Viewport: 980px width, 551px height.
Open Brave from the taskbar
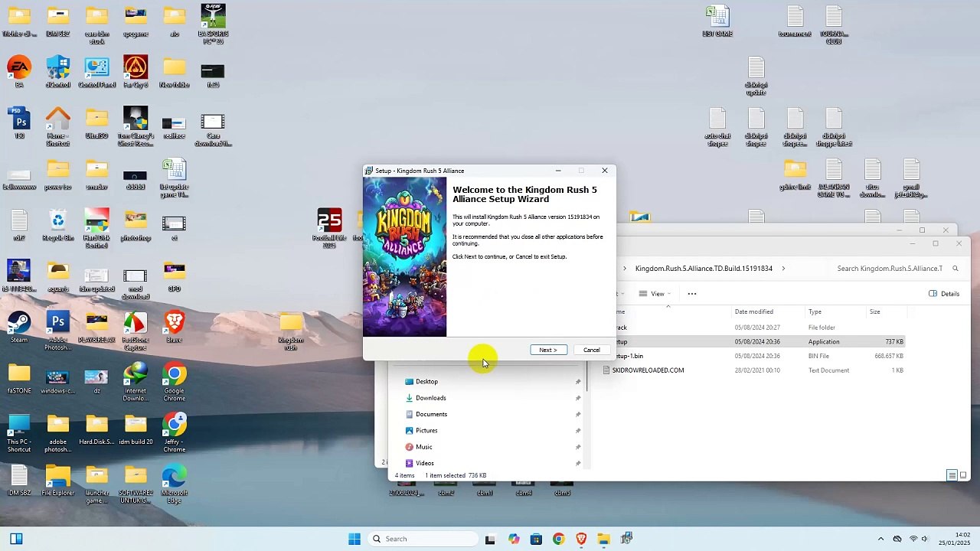click(581, 539)
